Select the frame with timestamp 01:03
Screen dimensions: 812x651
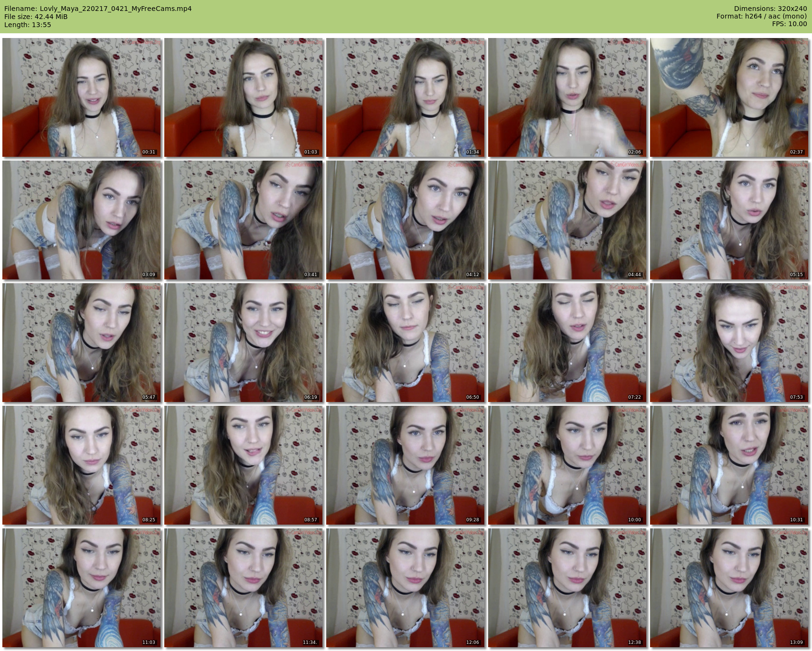244,97
